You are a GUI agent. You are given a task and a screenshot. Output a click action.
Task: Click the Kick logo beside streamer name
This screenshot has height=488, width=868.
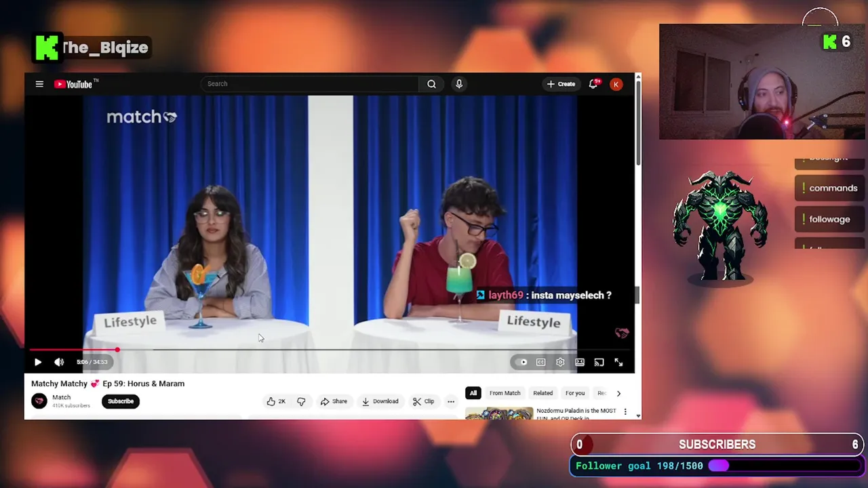(47, 47)
